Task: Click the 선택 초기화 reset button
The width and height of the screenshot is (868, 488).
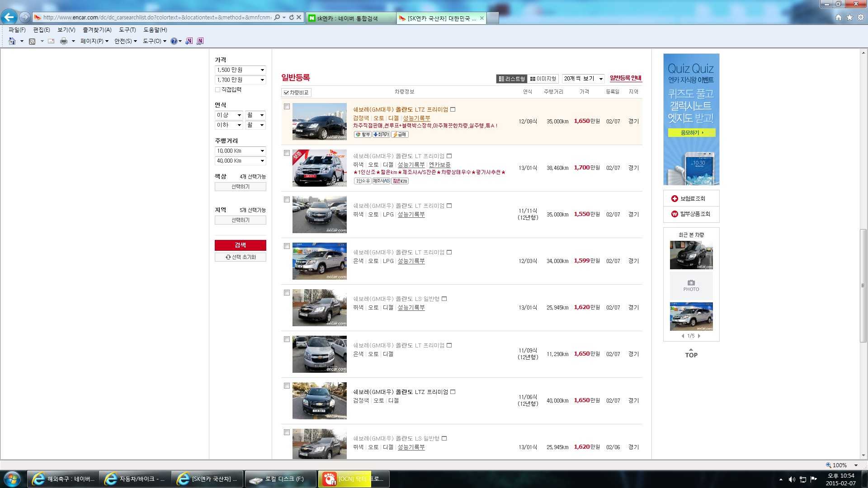Action: click(241, 257)
